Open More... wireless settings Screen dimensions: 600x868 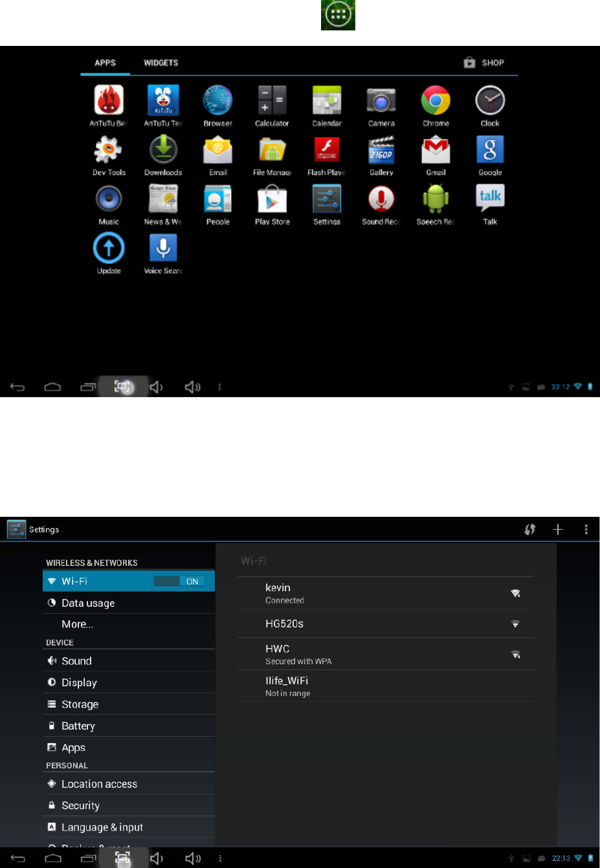tap(129, 624)
